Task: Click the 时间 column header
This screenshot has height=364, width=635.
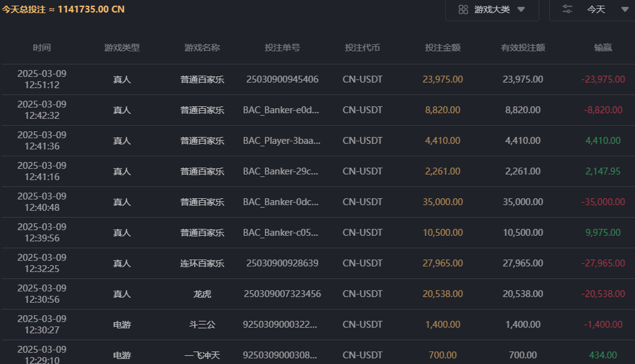Action: coord(42,48)
